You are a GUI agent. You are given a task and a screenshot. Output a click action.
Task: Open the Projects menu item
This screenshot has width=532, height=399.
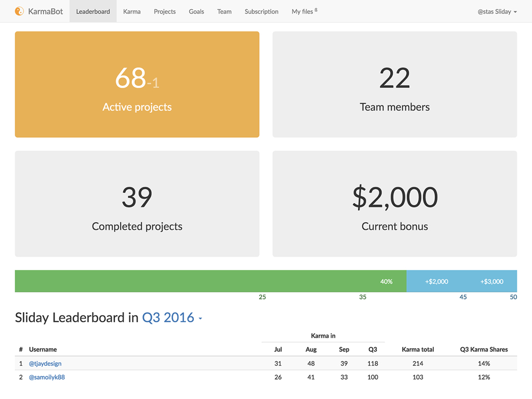(x=165, y=11)
